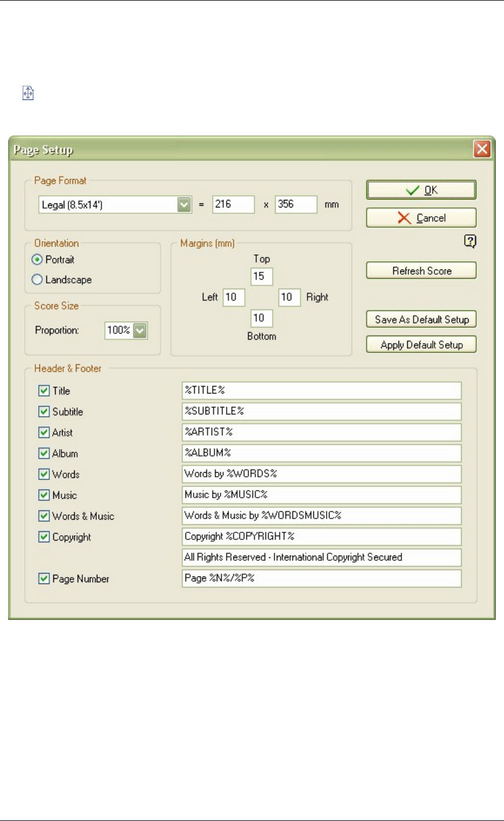Click the page setup icon above dialog
Image resolution: width=504 pixels, height=821 pixels.
coord(28,93)
